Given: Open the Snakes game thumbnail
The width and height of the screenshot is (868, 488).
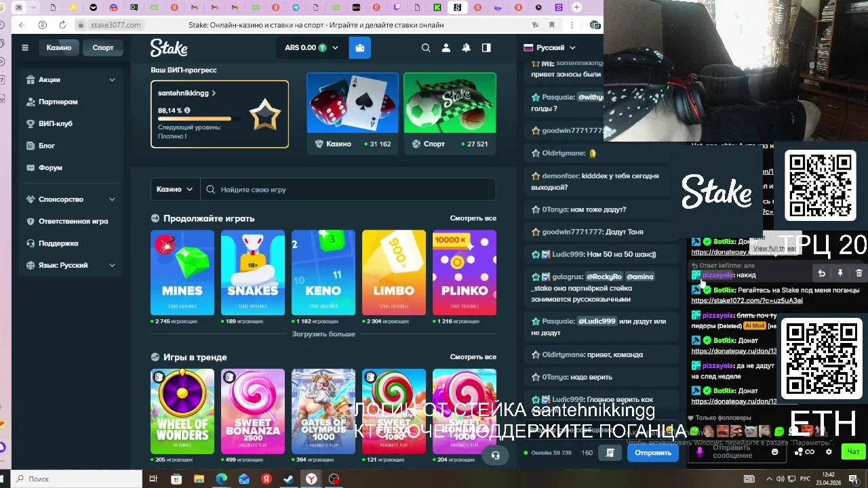Looking at the screenshot, I should pos(253,272).
